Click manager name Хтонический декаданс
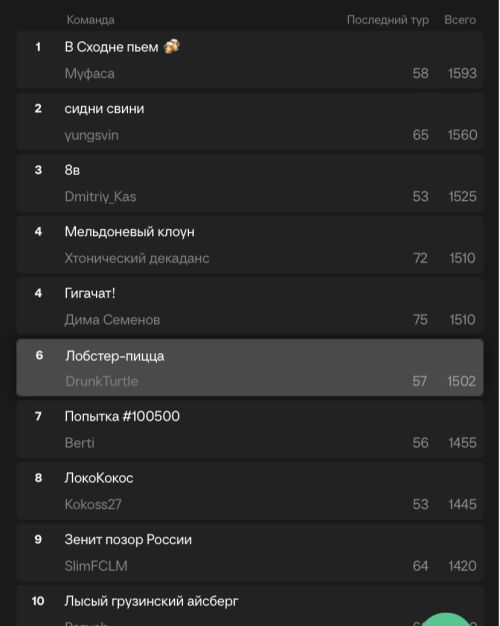The height and width of the screenshot is (626, 500). point(137,258)
